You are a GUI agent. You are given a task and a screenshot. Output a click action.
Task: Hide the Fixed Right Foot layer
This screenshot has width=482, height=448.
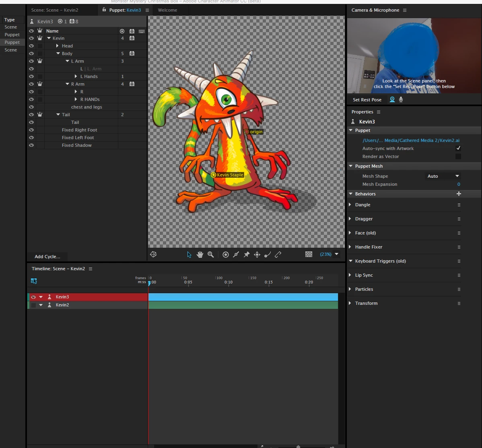tap(31, 130)
